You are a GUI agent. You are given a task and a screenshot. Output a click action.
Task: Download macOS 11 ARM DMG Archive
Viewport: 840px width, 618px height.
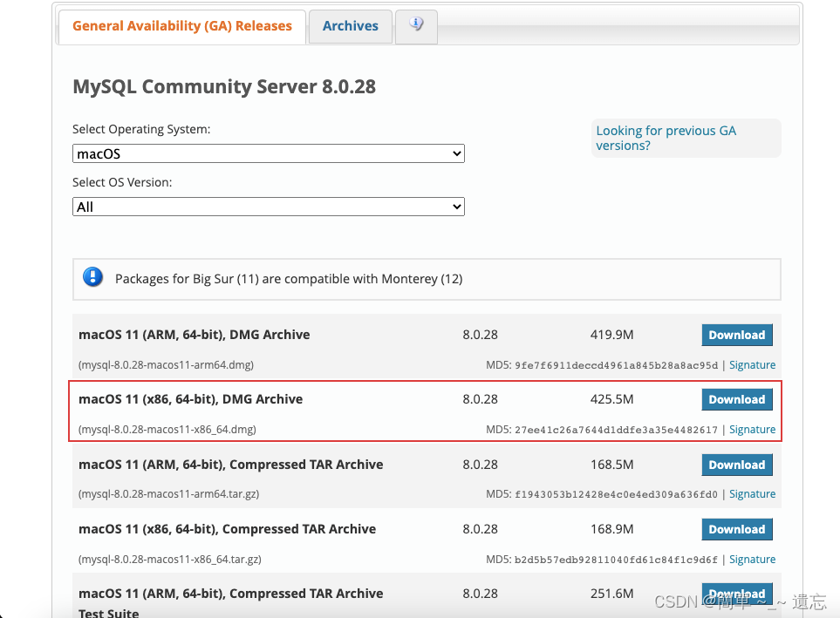coord(737,335)
